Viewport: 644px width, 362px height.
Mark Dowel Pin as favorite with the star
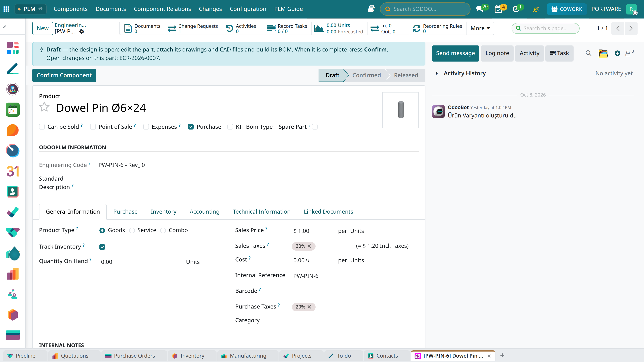coord(44,107)
